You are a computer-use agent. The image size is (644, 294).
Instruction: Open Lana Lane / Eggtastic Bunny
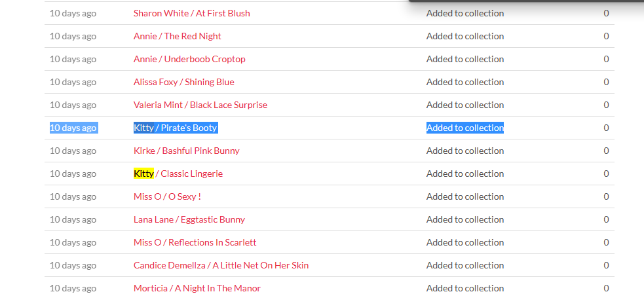point(189,219)
